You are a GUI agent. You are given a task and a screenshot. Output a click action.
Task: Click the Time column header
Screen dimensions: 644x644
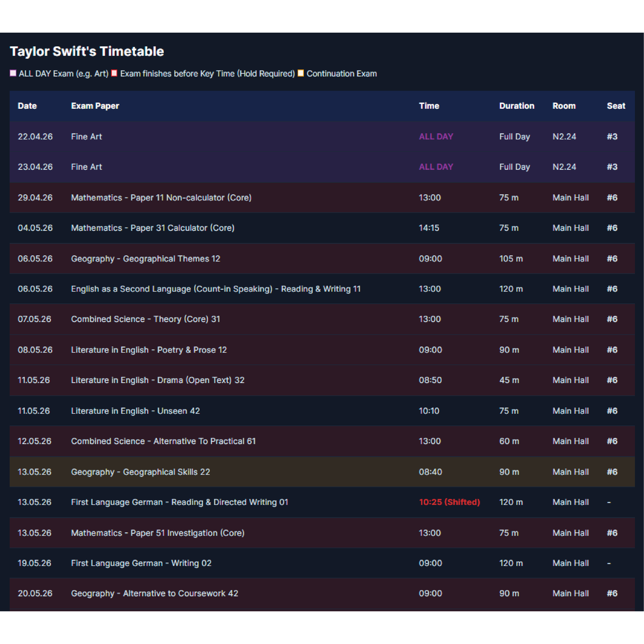(x=429, y=106)
